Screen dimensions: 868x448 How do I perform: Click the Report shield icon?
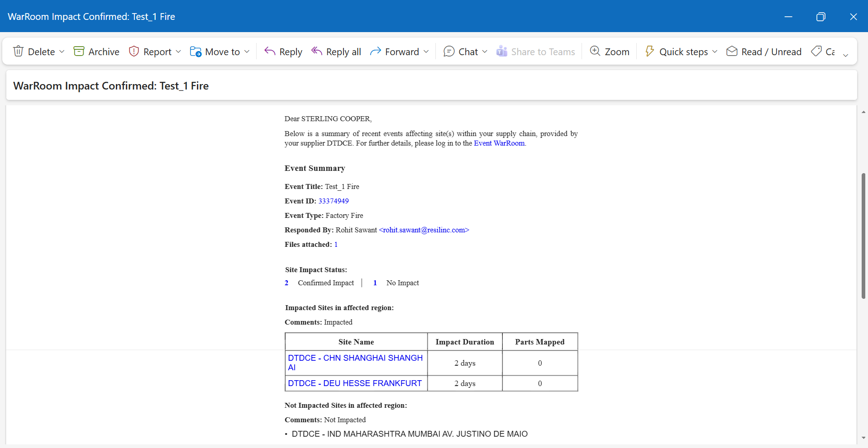[134, 52]
